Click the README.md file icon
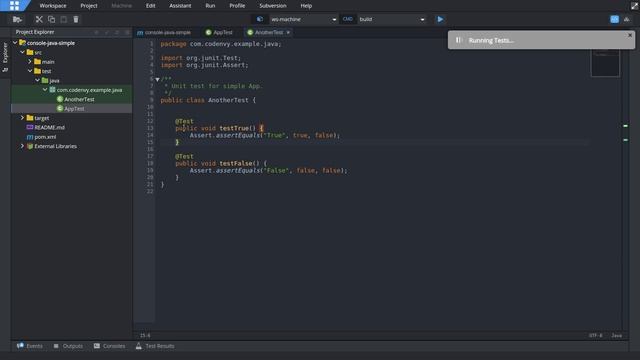 coord(30,127)
